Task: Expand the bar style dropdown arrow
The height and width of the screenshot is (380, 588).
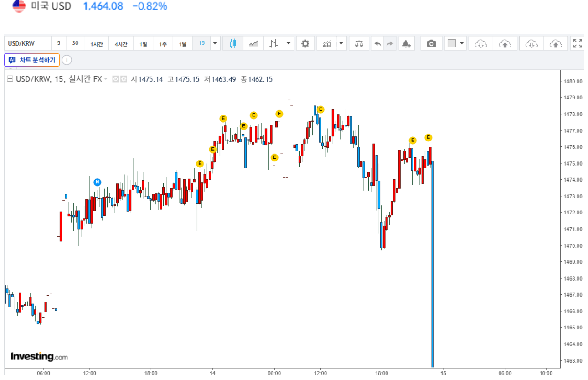Action: coord(289,44)
